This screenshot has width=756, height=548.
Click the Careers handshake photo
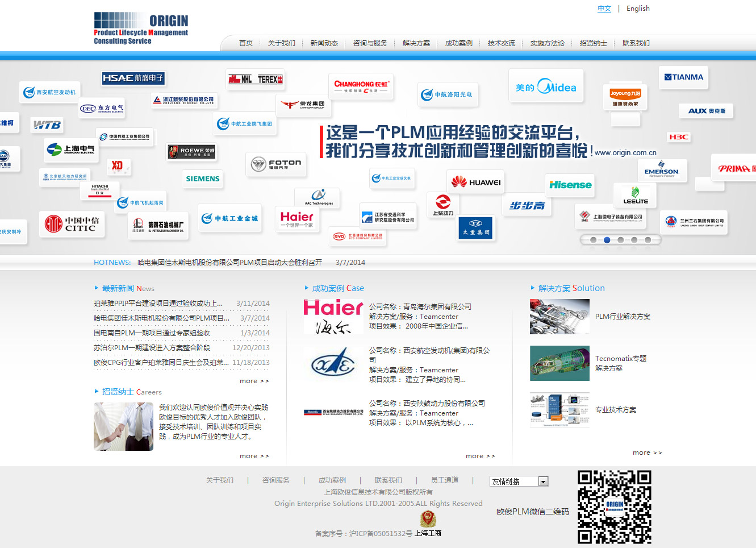tap(123, 426)
